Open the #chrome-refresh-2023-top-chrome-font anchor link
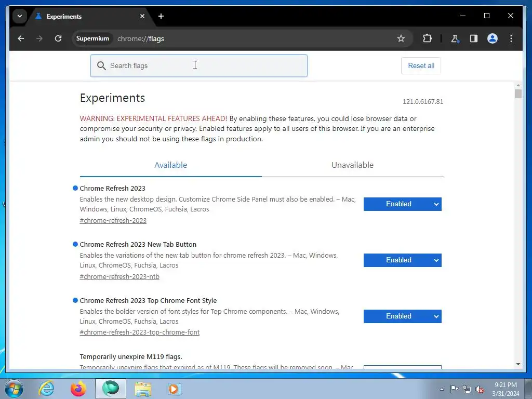The height and width of the screenshot is (399, 532). pos(139,332)
